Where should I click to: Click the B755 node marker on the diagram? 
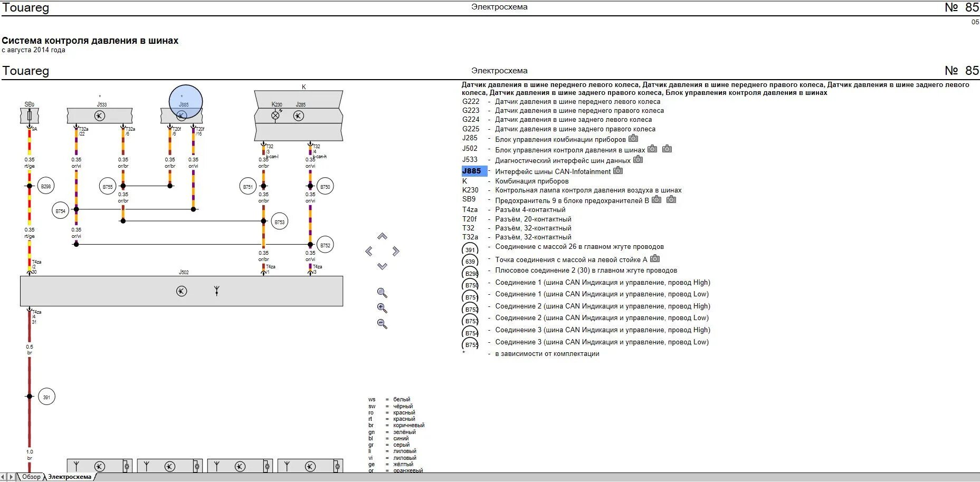[x=108, y=187]
